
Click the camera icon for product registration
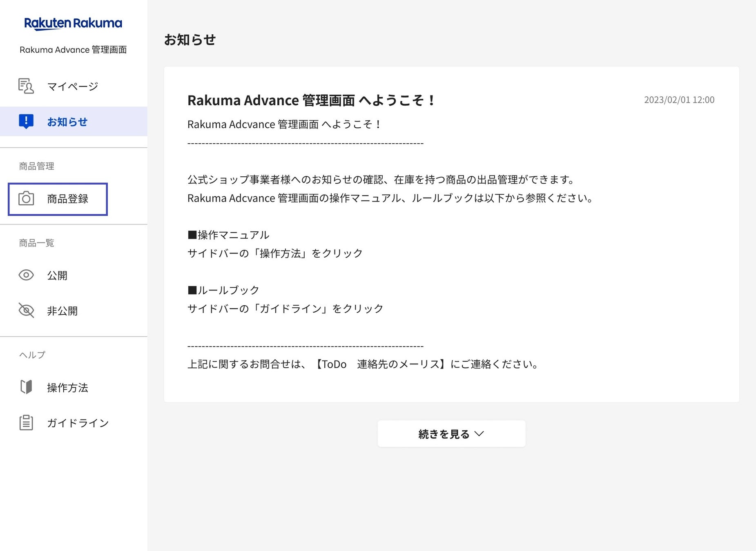(x=26, y=199)
